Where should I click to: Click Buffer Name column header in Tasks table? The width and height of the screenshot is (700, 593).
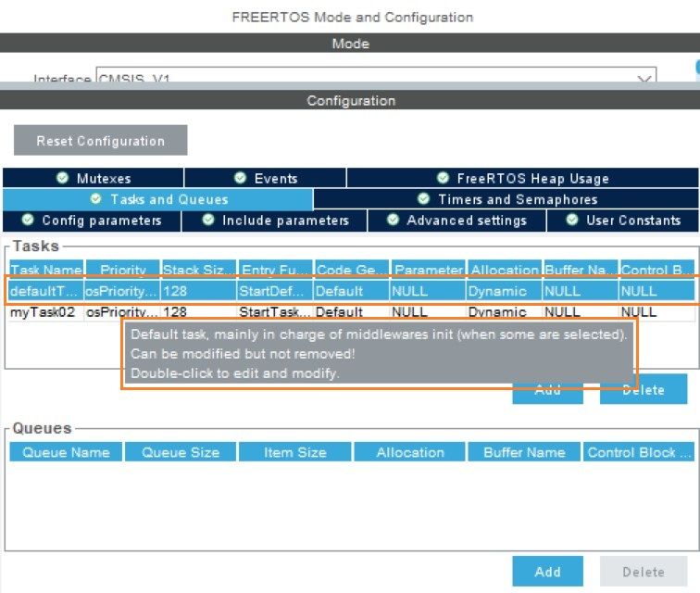[581, 270]
